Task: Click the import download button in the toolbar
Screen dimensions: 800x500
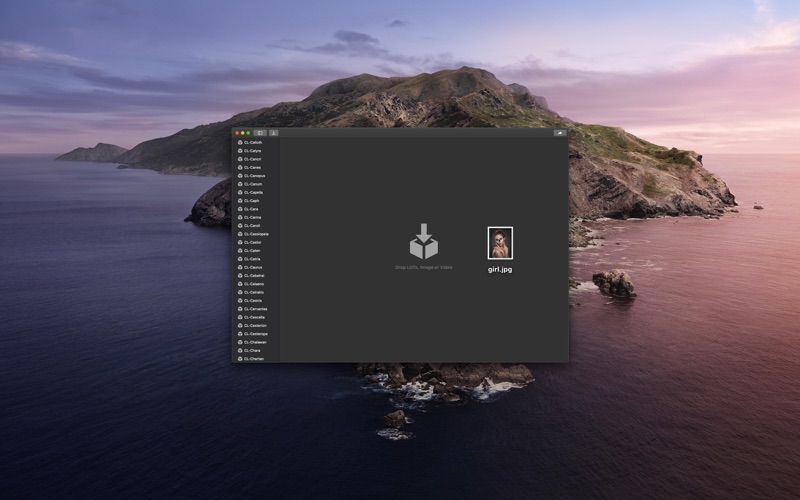Action: click(x=273, y=133)
